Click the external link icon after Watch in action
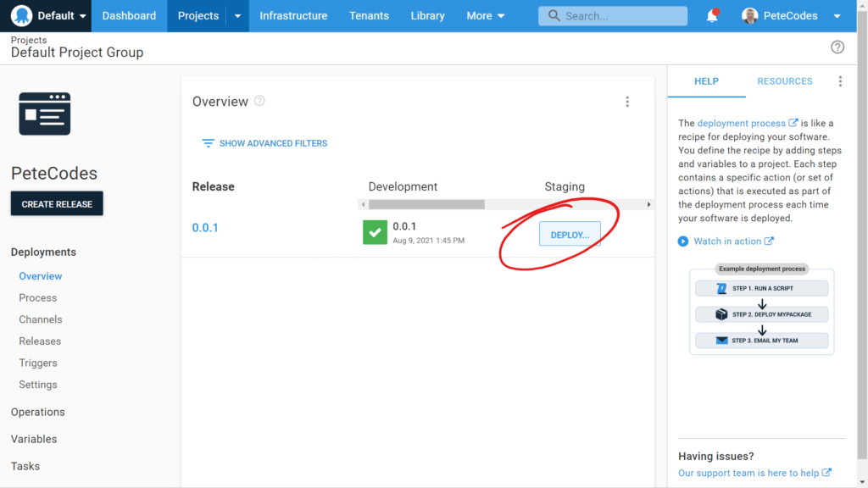The height and width of the screenshot is (488, 868). pos(769,241)
